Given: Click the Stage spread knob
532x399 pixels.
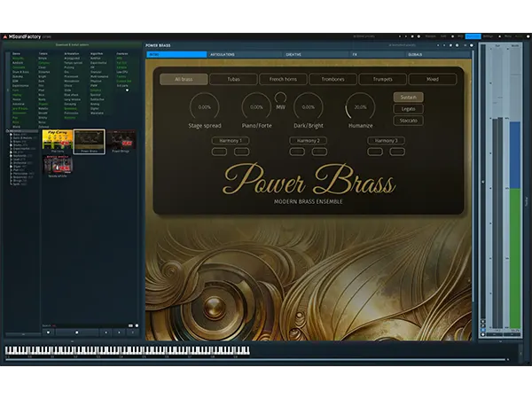Looking at the screenshot, I should tap(205, 107).
